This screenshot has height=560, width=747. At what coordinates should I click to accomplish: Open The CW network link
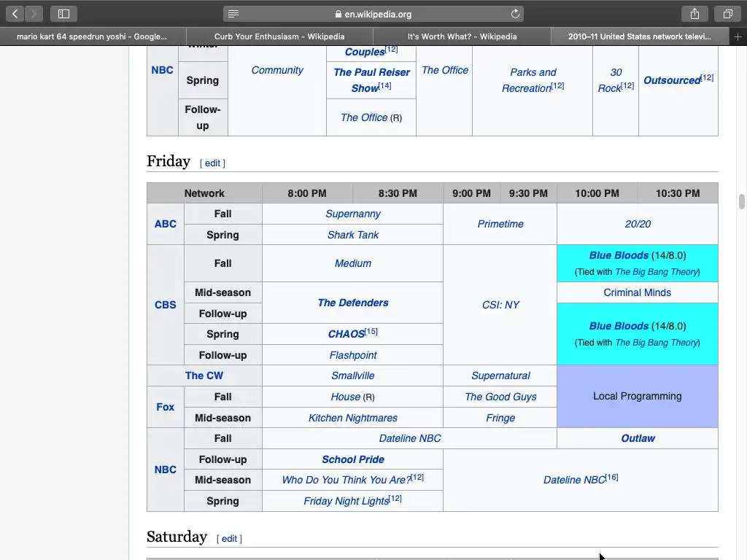click(204, 376)
